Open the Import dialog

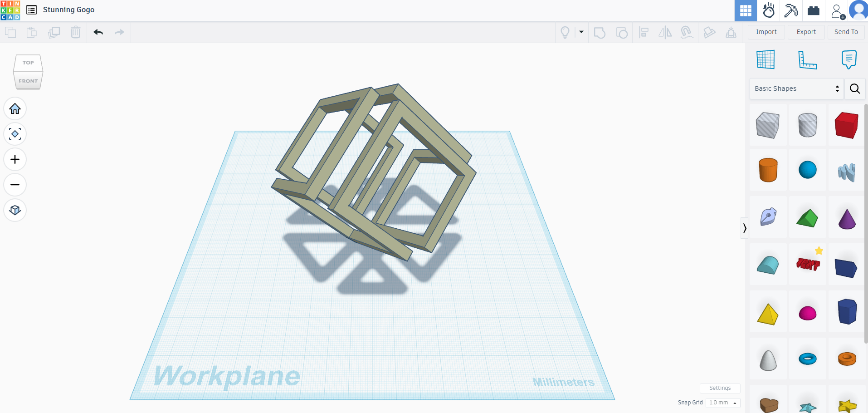point(766,32)
